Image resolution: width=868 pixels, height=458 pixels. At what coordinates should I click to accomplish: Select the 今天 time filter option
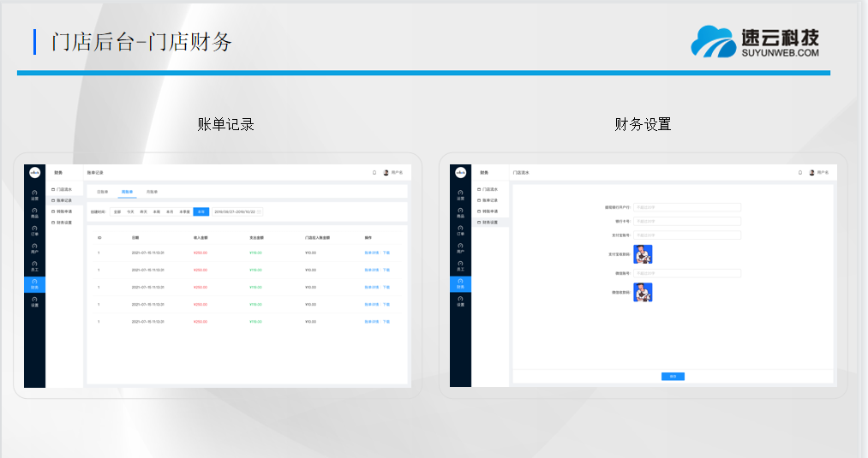tap(131, 211)
